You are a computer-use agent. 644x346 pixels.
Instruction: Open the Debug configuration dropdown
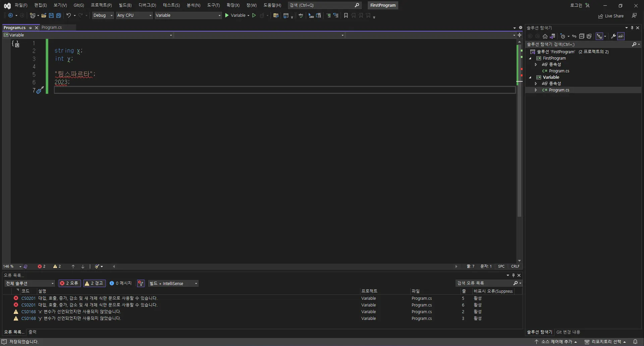click(103, 15)
